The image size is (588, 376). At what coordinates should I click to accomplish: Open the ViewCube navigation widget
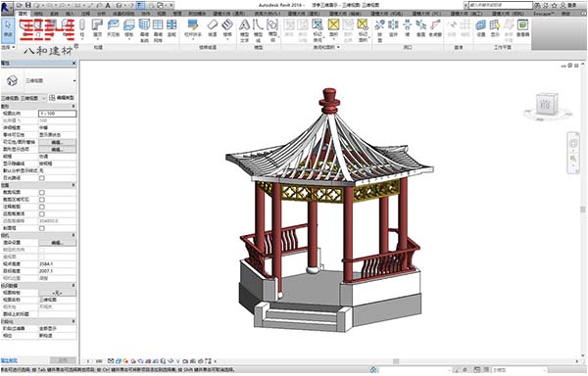[547, 105]
